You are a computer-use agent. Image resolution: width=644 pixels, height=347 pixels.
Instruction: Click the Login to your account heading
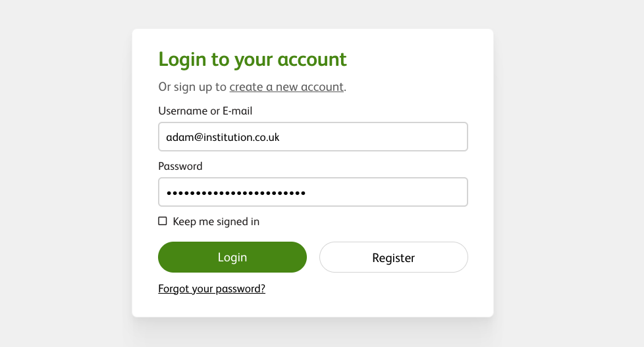(252, 59)
